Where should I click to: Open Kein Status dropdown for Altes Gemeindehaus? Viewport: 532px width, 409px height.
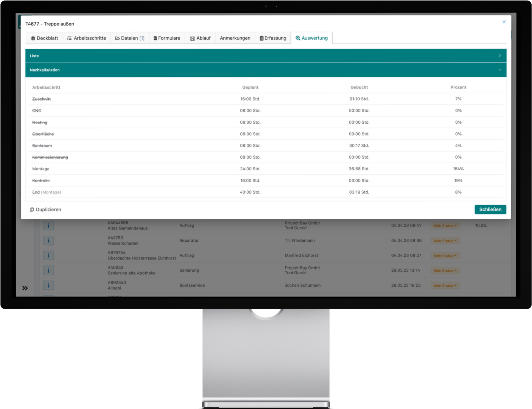coord(445,226)
